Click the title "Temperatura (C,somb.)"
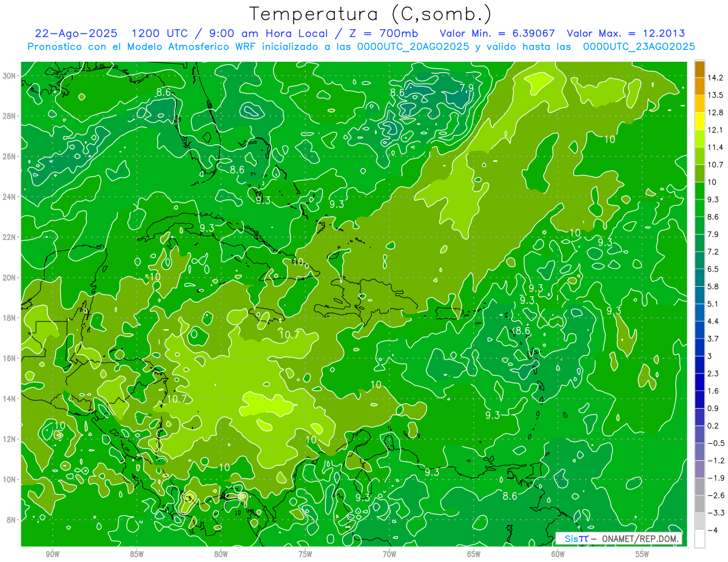 click(x=371, y=15)
